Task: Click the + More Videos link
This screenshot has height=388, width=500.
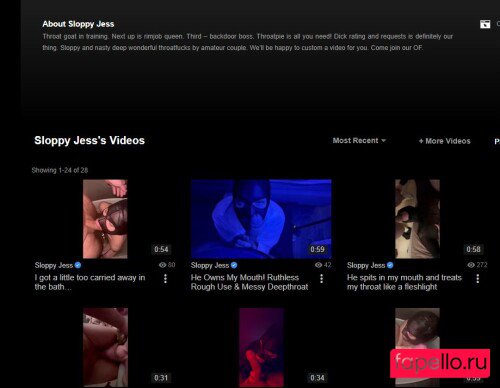Action: pyautogui.click(x=444, y=141)
